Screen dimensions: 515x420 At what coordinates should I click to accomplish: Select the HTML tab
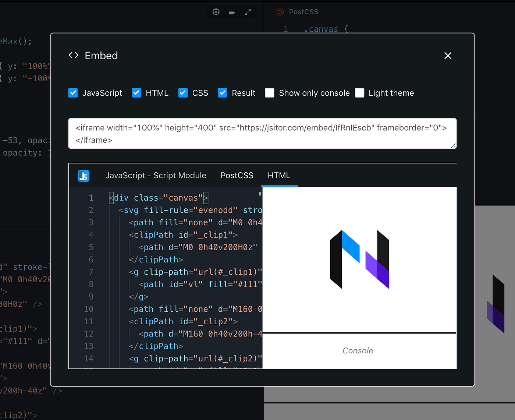click(x=279, y=176)
